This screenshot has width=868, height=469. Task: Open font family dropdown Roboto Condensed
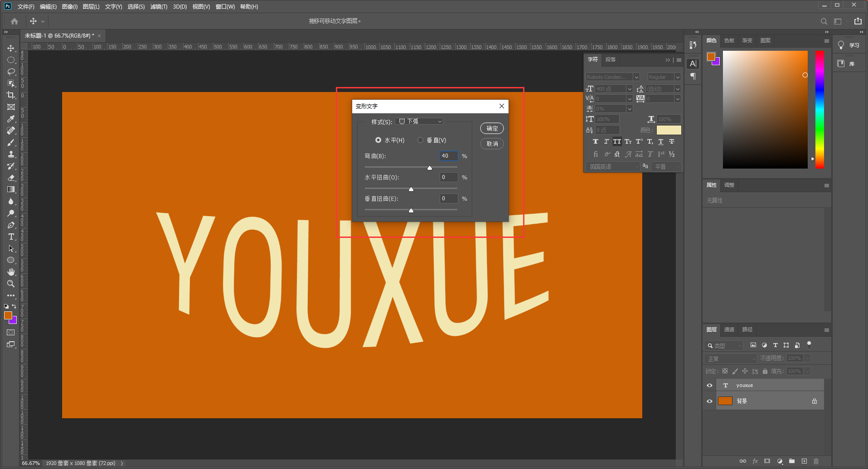tap(612, 77)
